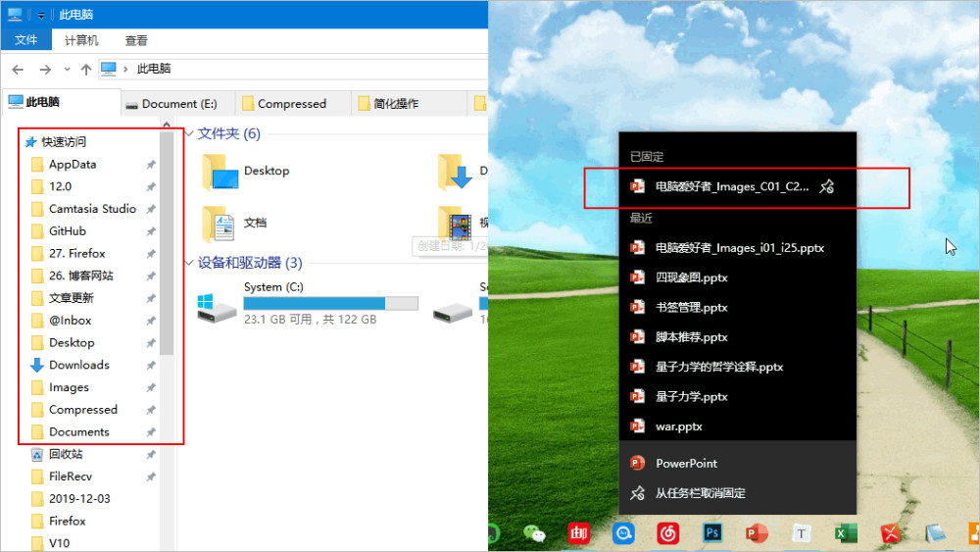Viewport: 980px width, 552px height.
Task: Open Desktop in quick access sidebar
Action: (x=72, y=342)
